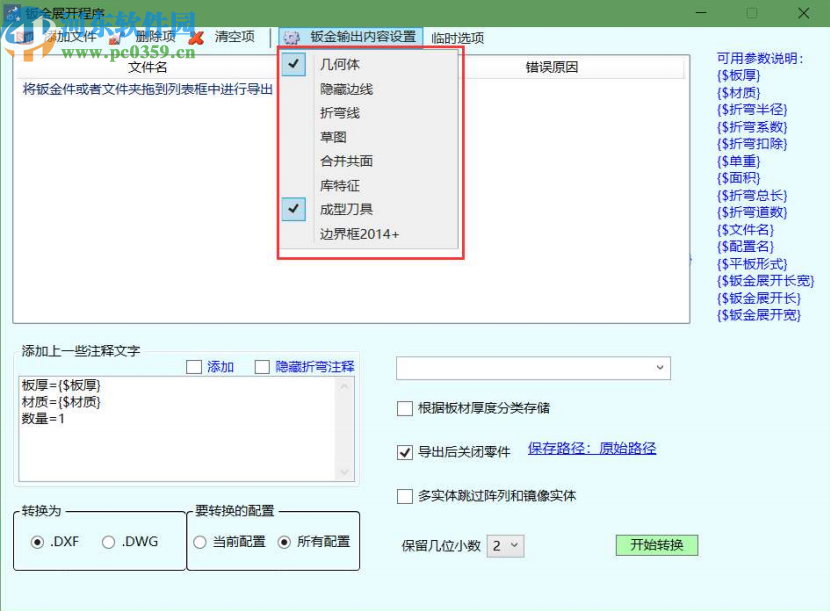Click the {$文件名} parameter text
Screen dimensions: 830x611
point(745,230)
